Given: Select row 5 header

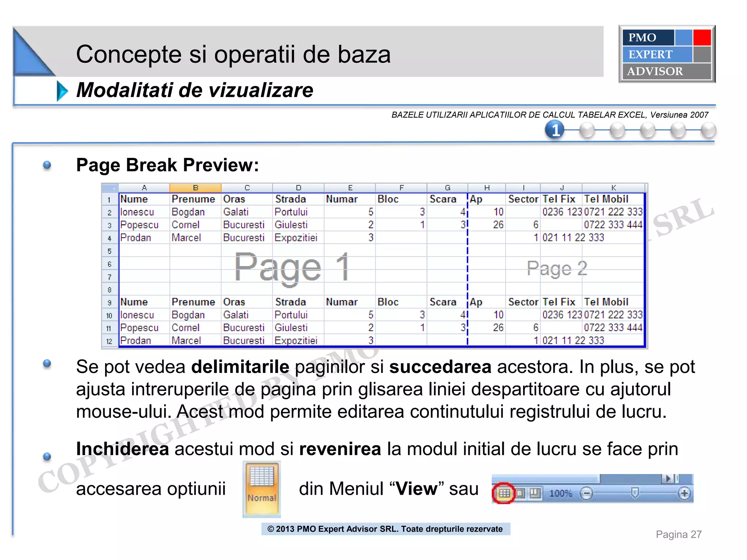Looking at the screenshot, I should pyautogui.click(x=109, y=251).
